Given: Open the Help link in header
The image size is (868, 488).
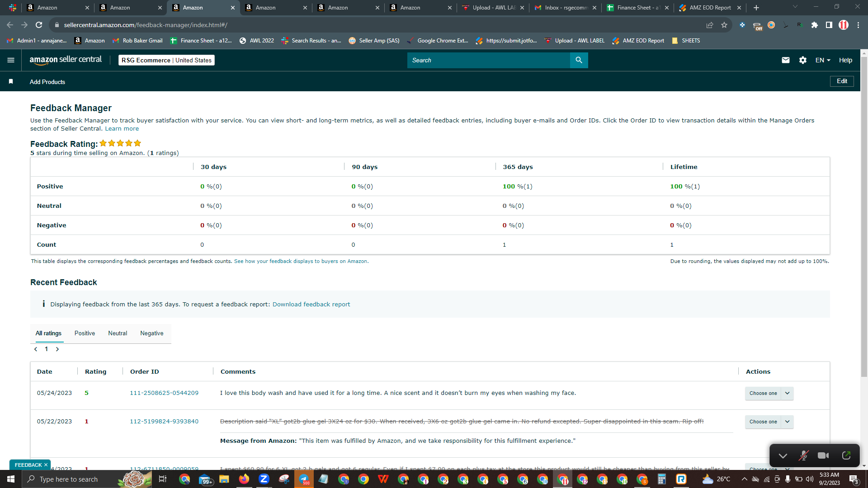Looking at the screenshot, I should [845, 60].
